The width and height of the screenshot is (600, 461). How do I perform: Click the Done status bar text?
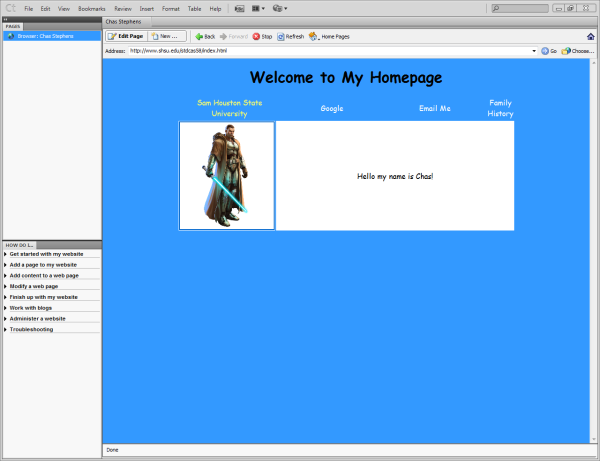112,450
